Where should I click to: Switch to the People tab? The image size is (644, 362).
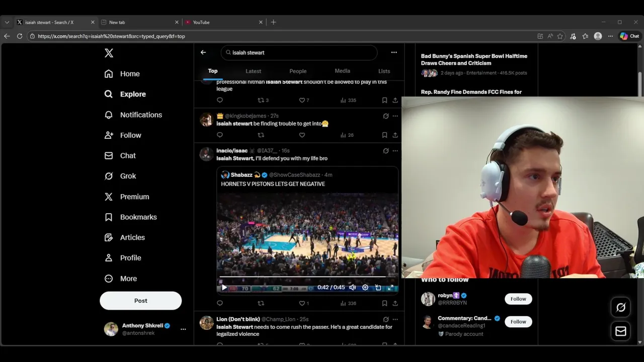[298, 71]
